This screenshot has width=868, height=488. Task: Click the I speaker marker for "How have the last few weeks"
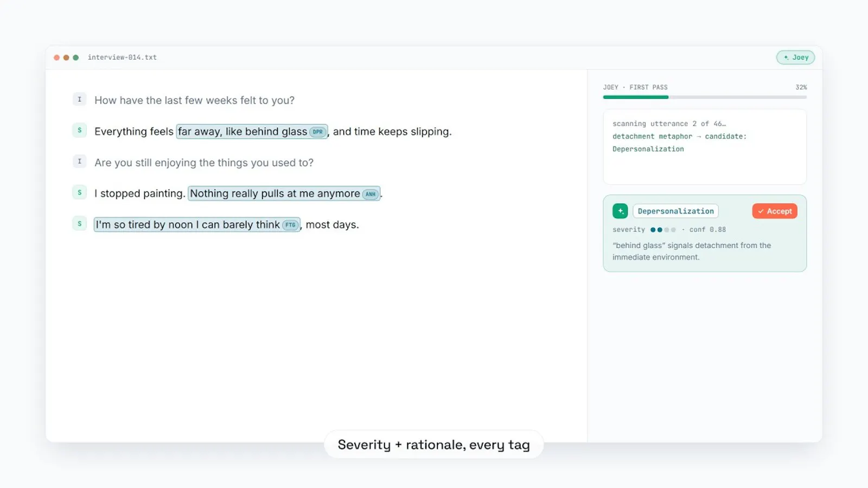[79, 99]
